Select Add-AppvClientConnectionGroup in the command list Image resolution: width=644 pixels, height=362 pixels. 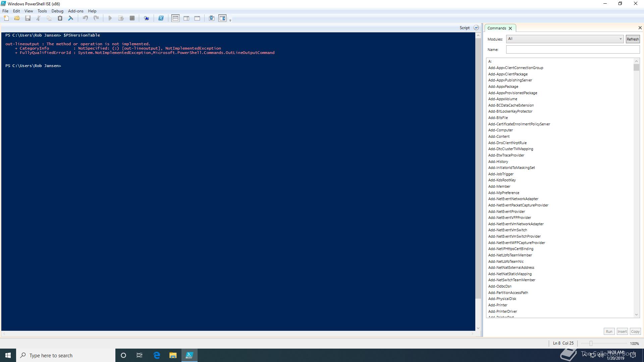[x=516, y=68]
